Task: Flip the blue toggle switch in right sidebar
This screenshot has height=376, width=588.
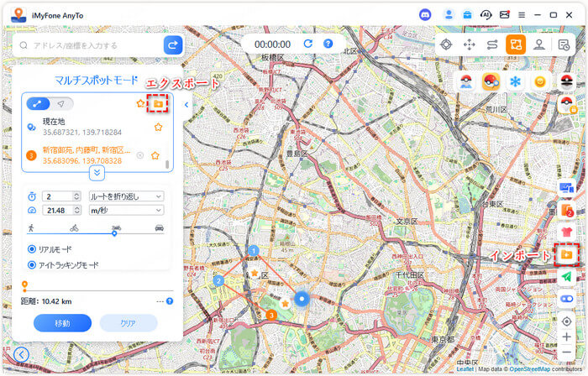Action: [x=566, y=298]
